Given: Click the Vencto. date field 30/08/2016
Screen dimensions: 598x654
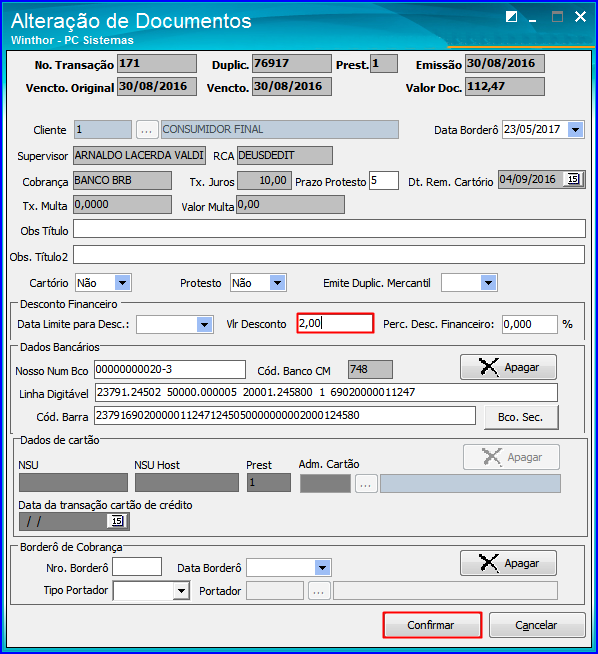Looking at the screenshot, I should 291,86.
